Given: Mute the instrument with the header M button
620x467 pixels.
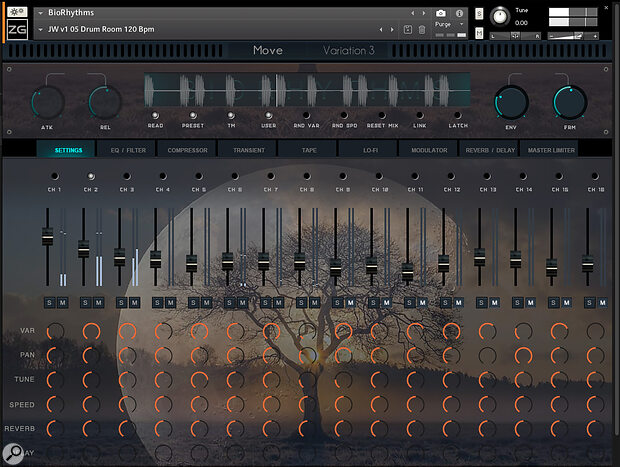Looking at the screenshot, I should click(479, 33).
